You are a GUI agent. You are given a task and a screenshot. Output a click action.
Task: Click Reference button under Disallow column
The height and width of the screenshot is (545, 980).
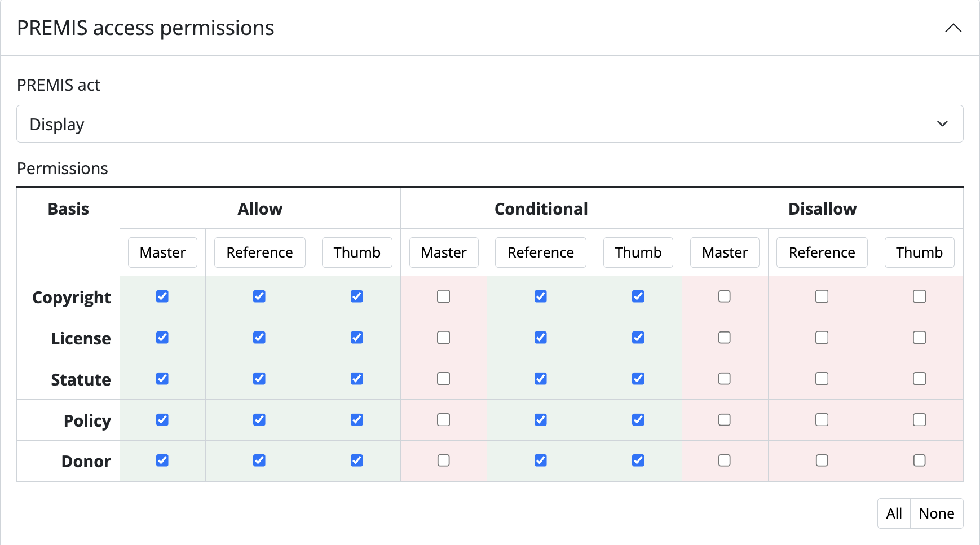[822, 252]
